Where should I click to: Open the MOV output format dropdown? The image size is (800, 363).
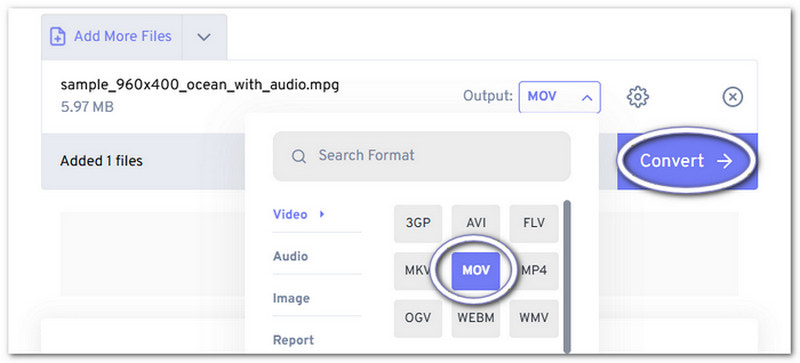pyautogui.click(x=560, y=96)
